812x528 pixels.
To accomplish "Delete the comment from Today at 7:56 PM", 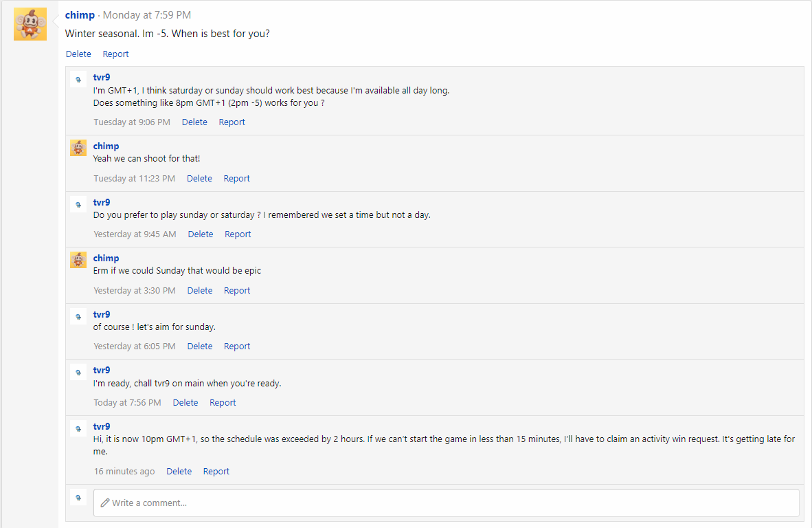I will tap(185, 403).
